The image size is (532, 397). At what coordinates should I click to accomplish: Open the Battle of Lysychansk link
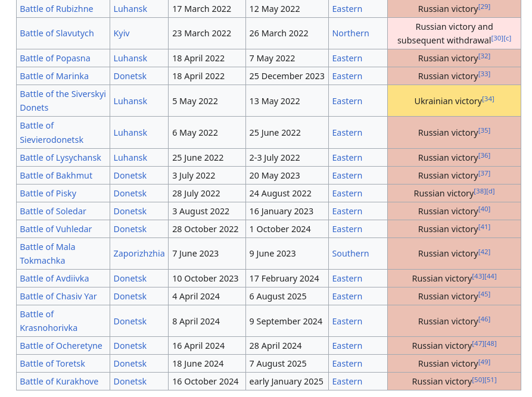coord(60,158)
